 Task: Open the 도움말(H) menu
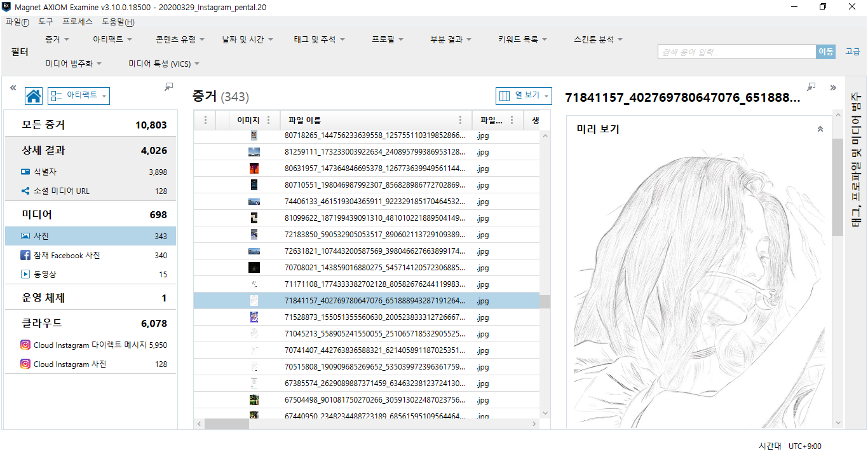[118, 22]
